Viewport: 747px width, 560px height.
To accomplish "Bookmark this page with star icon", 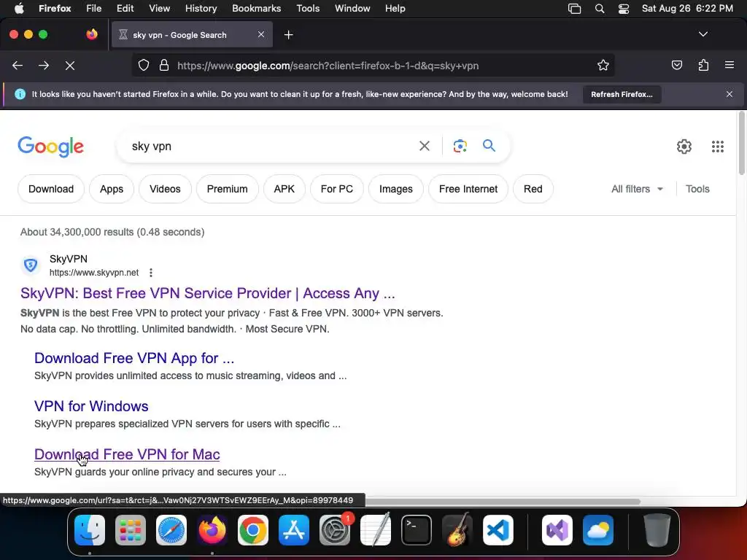I will pos(603,65).
